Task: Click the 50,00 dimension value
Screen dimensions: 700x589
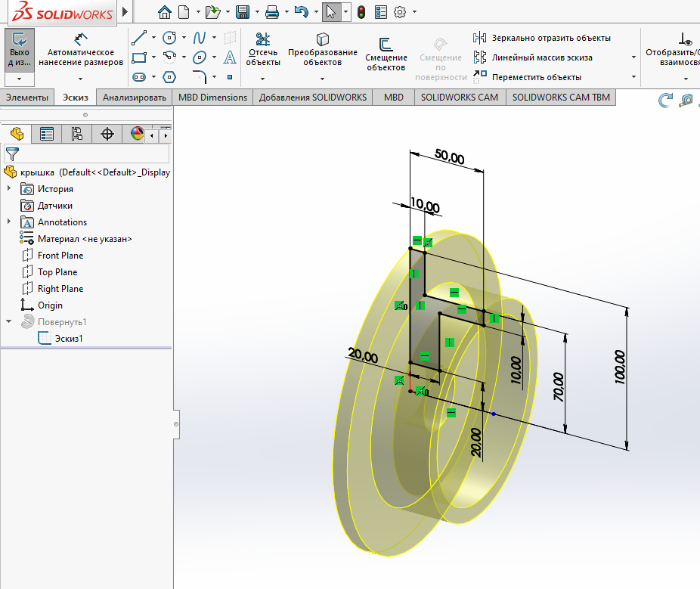Action: (x=450, y=157)
